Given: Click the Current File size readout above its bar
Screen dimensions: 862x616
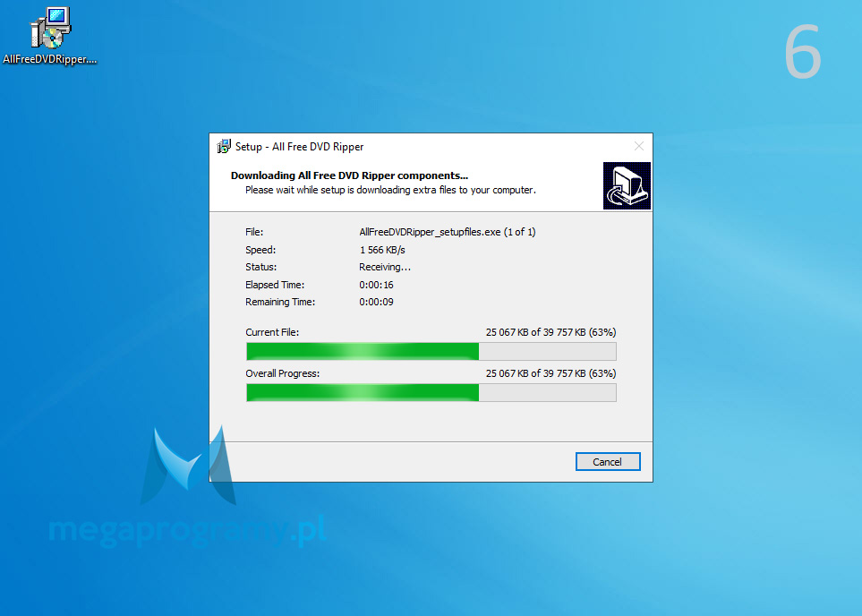Looking at the screenshot, I should 550,332.
